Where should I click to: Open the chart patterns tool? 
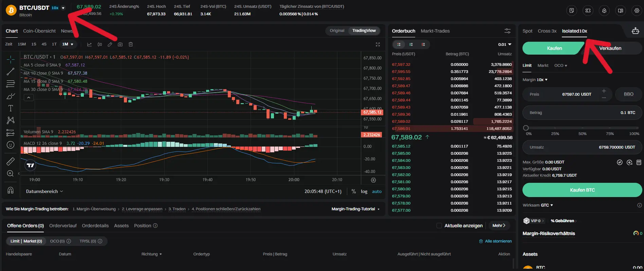(11, 120)
